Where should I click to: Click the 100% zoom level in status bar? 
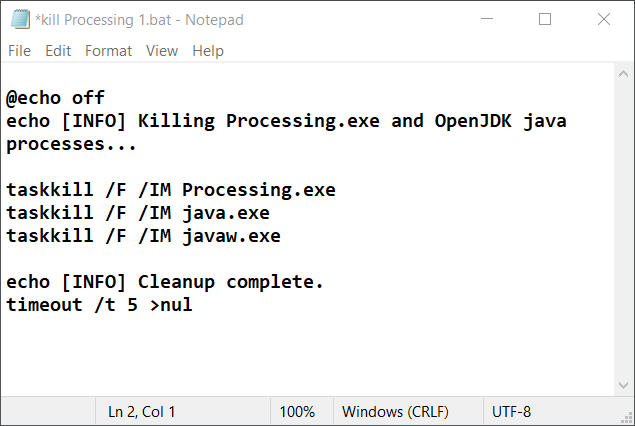[x=297, y=411]
